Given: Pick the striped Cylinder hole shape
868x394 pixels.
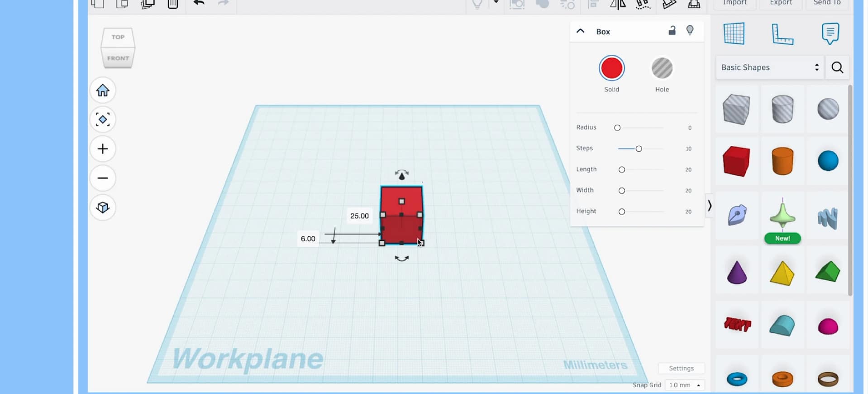Looking at the screenshot, I should (782, 109).
